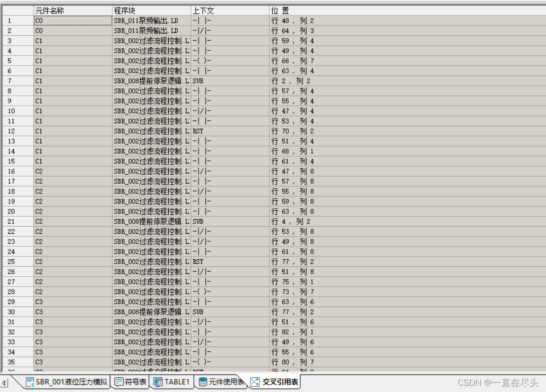
Task: Select row number 28
Action: pyautogui.click(x=18, y=292)
